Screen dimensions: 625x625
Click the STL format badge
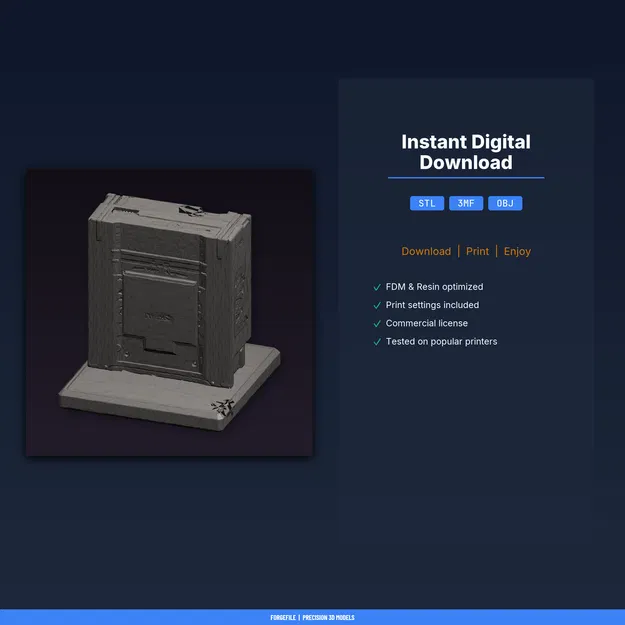pyautogui.click(x=426, y=203)
